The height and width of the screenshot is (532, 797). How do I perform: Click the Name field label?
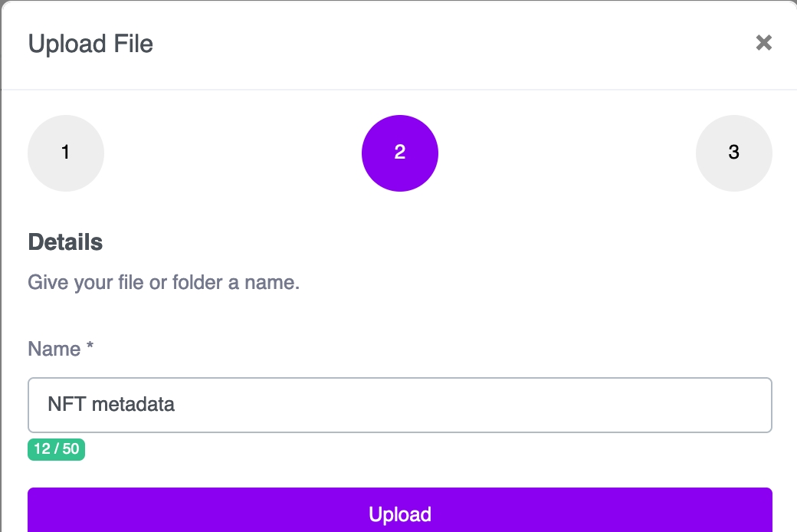point(54,350)
